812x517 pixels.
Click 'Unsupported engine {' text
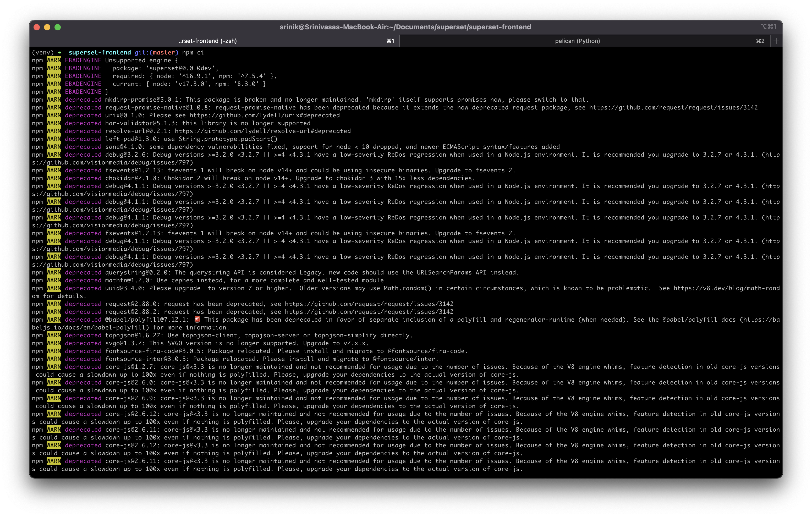tap(142, 60)
